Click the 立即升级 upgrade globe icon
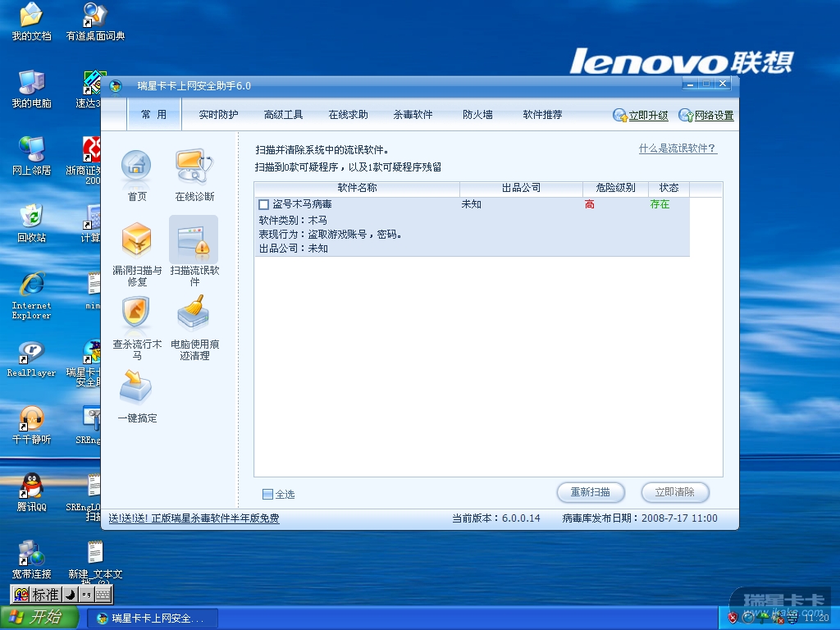This screenshot has height=630, width=840. (620, 115)
